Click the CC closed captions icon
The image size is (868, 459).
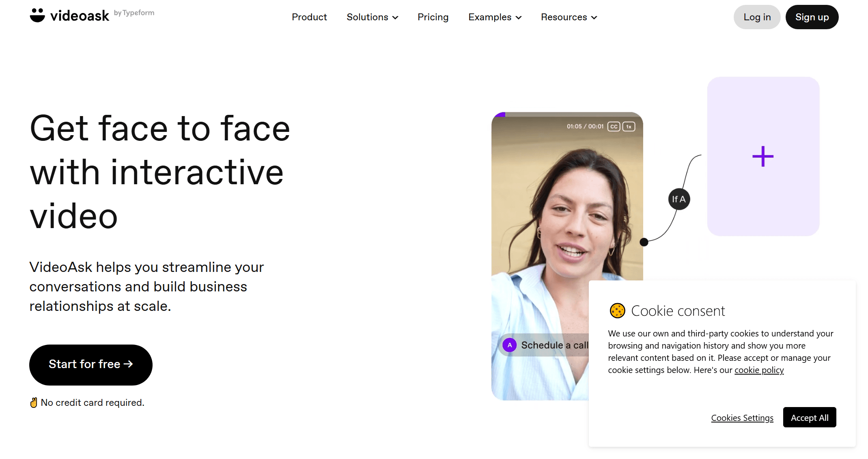(614, 127)
